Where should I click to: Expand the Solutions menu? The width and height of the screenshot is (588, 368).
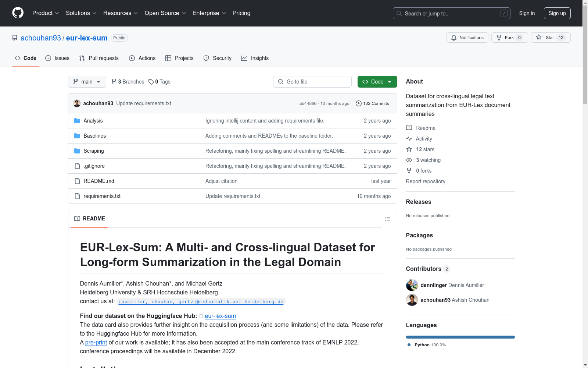(81, 13)
